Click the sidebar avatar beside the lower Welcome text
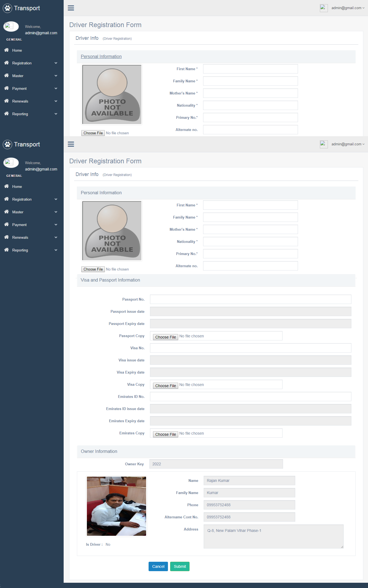Screen dimensions: 368x588 coord(11,163)
